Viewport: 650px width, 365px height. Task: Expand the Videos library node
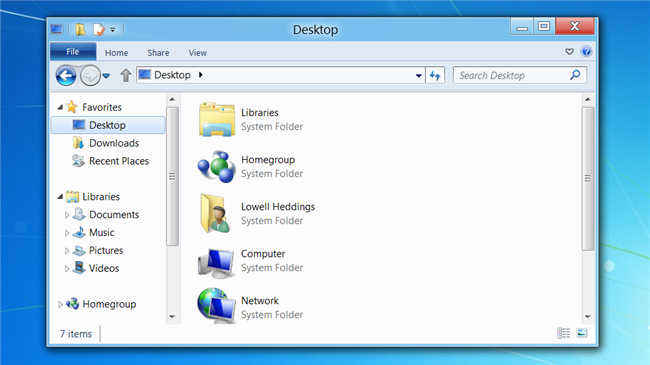click(x=67, y=269)
